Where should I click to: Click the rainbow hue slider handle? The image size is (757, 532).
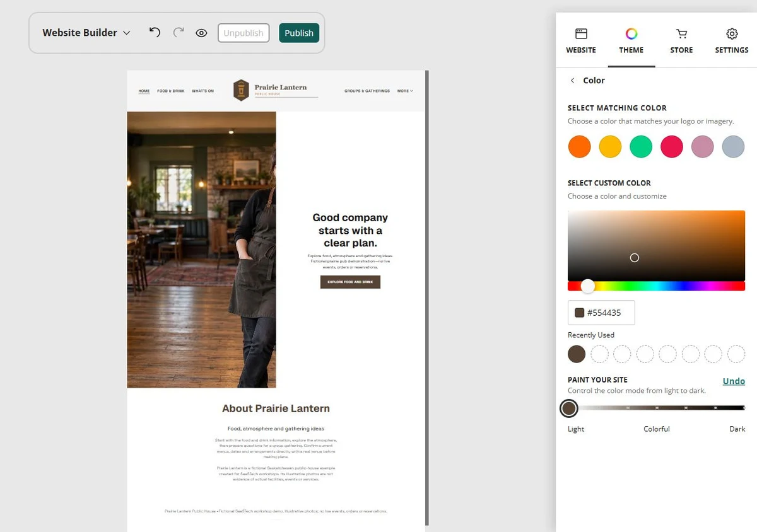pyautogui.click(x=588, y=286)
